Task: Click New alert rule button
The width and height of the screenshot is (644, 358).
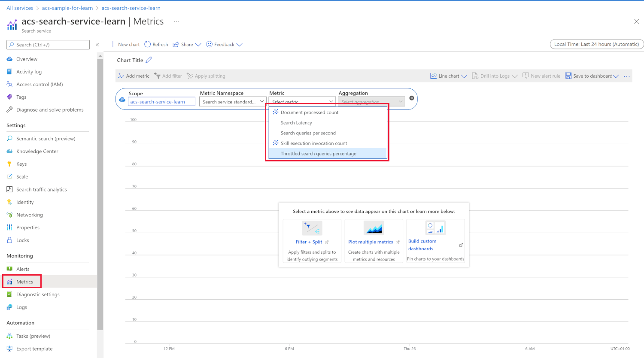Action: 541,76
